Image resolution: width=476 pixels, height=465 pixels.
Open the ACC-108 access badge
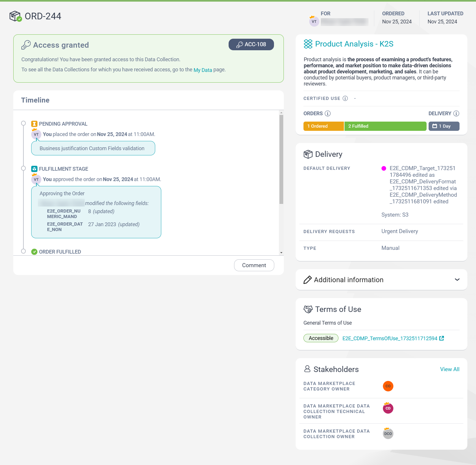click(x=251, y=44)
